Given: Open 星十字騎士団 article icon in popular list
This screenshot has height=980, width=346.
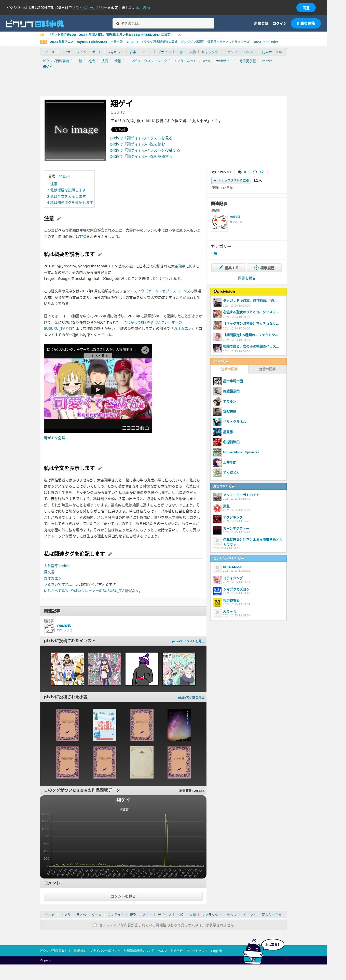Looking at the screenshot, I should click(x=217, y=381).
